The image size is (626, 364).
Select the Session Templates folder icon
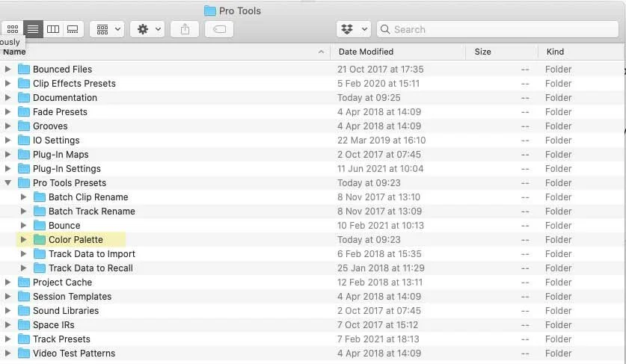(x=24, y=296)
